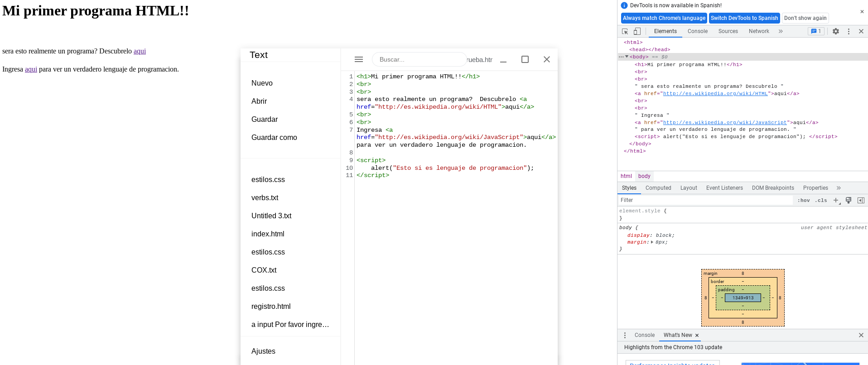Image resolution: width=868 pixels, height=365 pixels.
Task: Close the DevTools panel with the X
Action: pyautogui.click(x=861, y=31)
